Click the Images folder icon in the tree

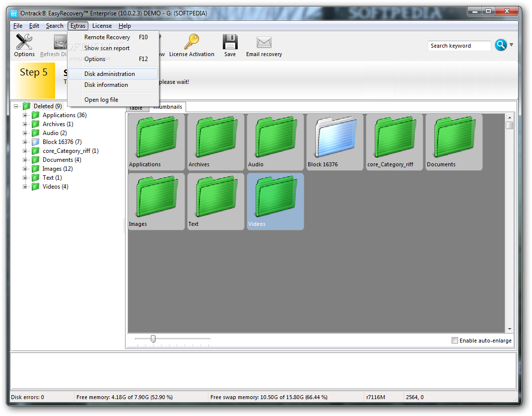tap(36, 169)
